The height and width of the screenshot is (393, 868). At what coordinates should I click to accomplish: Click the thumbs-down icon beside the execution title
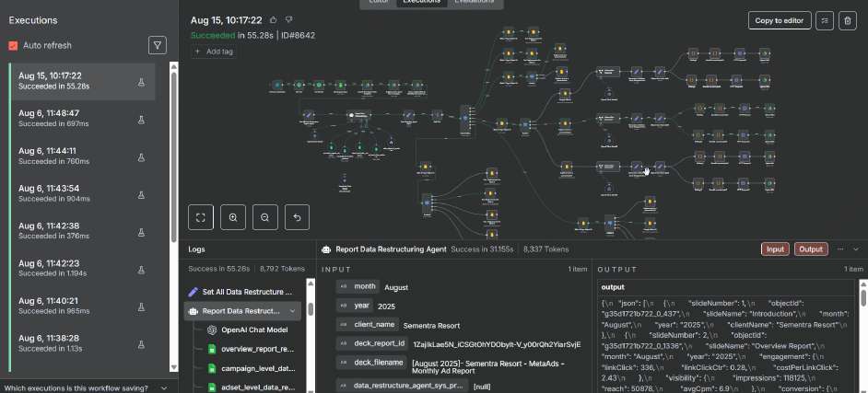(288, 20)
